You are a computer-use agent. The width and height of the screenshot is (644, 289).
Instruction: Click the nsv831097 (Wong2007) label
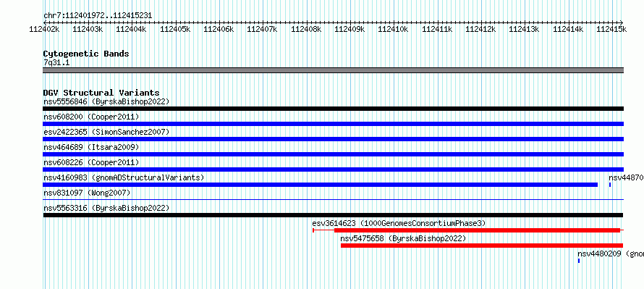[x=87, y=193]
